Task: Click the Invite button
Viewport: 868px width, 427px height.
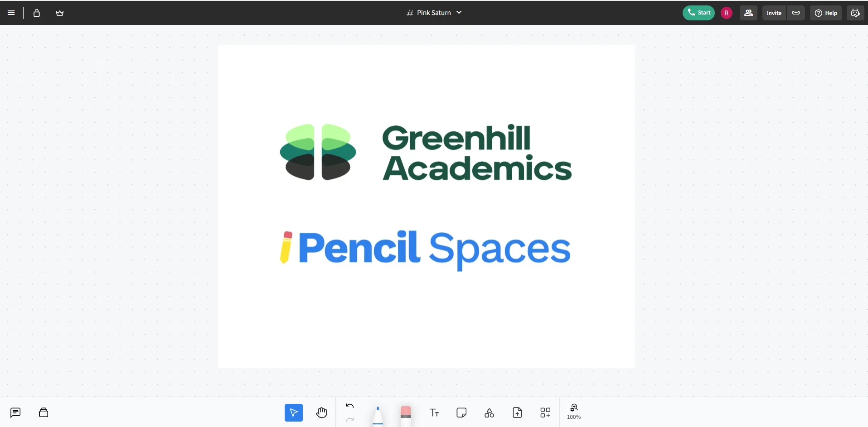Action: pyautogui.click(x=774, y=13)
